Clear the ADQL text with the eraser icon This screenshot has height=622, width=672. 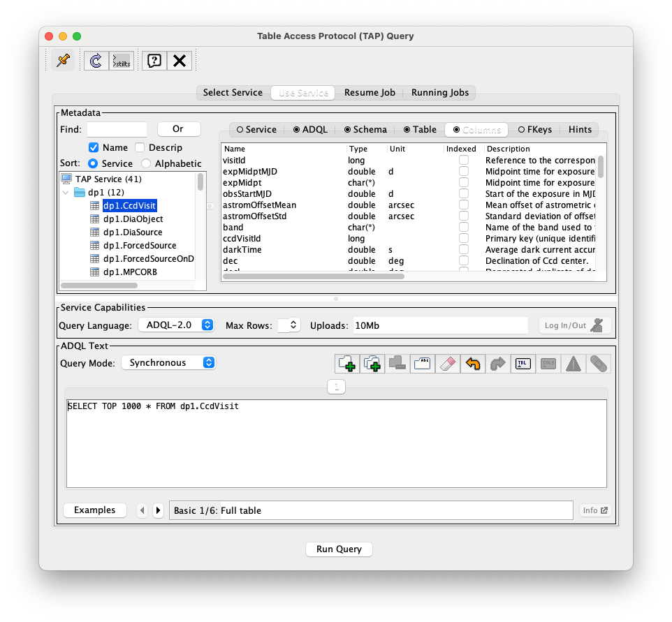[x=447, y=363]
